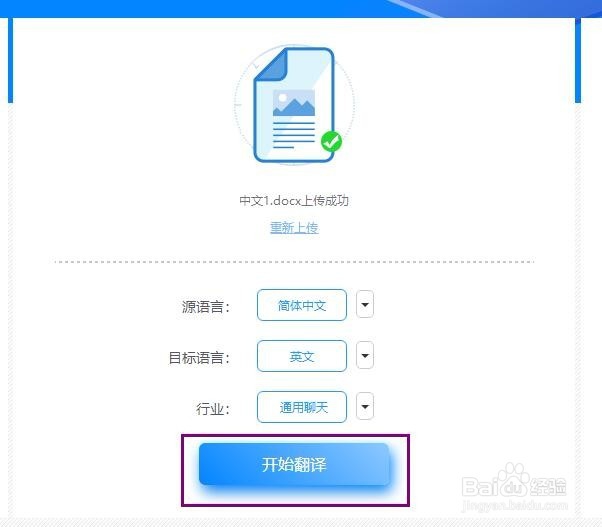Click the green checkmark success badge
Image resolution: width=602 pixels, height=527 pixels.
(331, 142)
